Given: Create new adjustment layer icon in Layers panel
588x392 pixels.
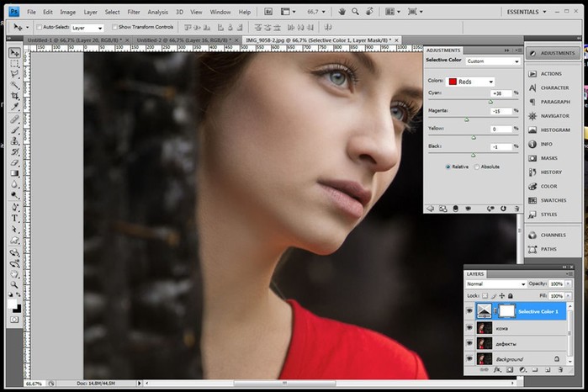Looking at the screenshot, I should tap(522, 370).
